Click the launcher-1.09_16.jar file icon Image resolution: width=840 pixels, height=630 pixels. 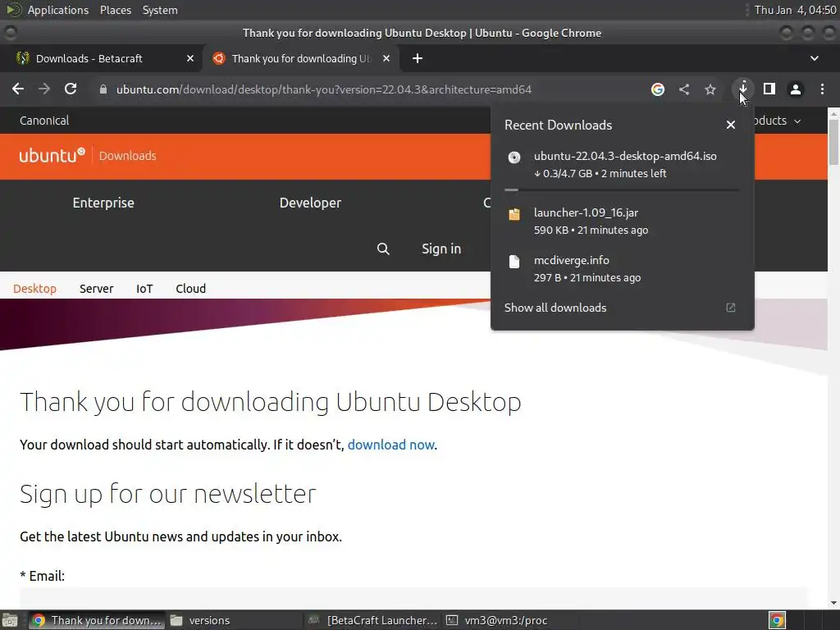pyautogui.click(x=514, y=214)
